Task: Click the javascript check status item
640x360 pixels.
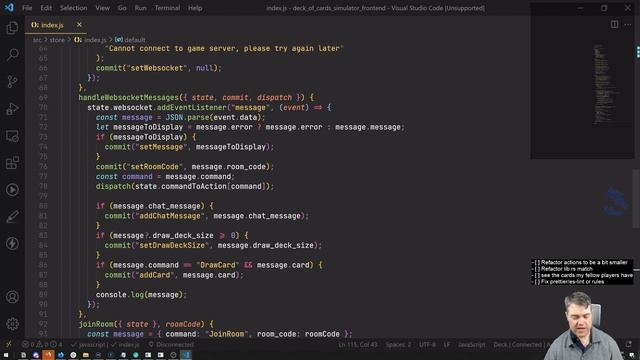Action: (88, 344)
